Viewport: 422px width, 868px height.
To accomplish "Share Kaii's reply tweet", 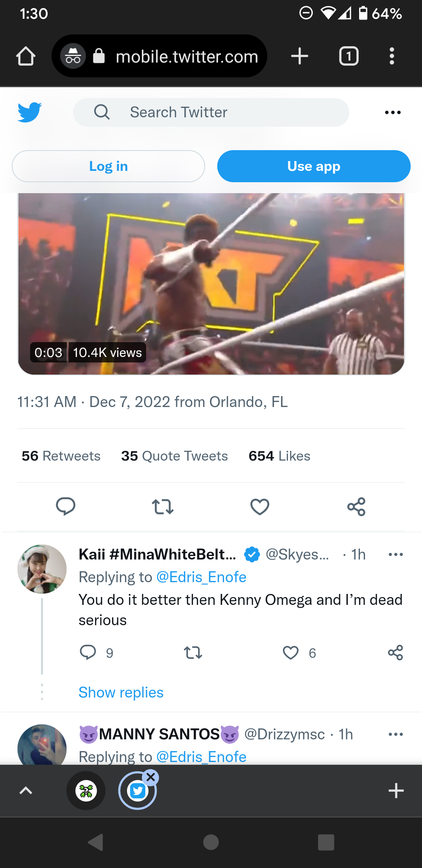I will pyautogui.click(x=395, y=653).
